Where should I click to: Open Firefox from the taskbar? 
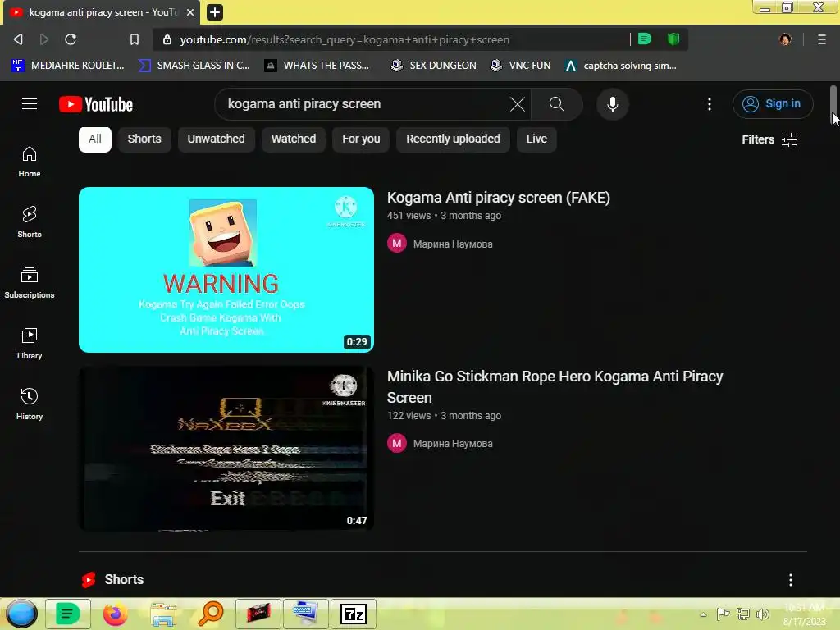(x=115, y=614)
